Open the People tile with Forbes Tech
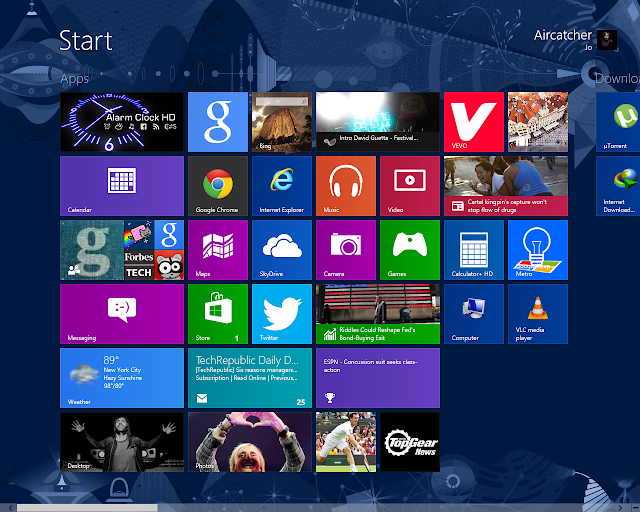640x512 pixels. pyautogui.click(x=122, y=250)
